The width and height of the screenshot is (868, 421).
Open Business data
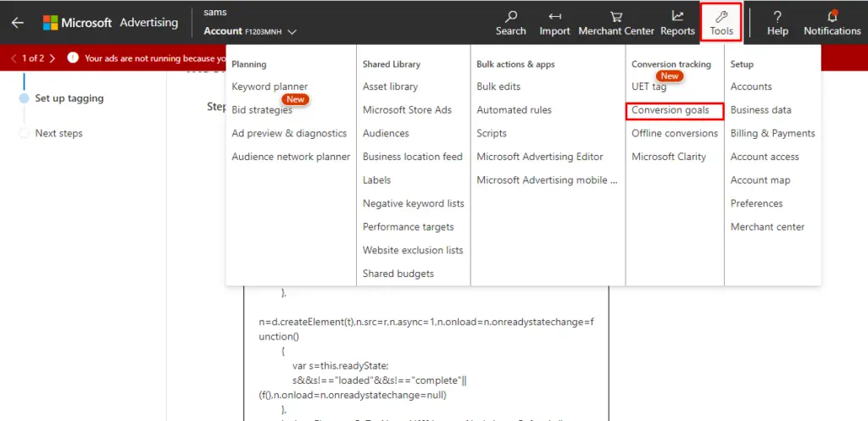(760, 110)
